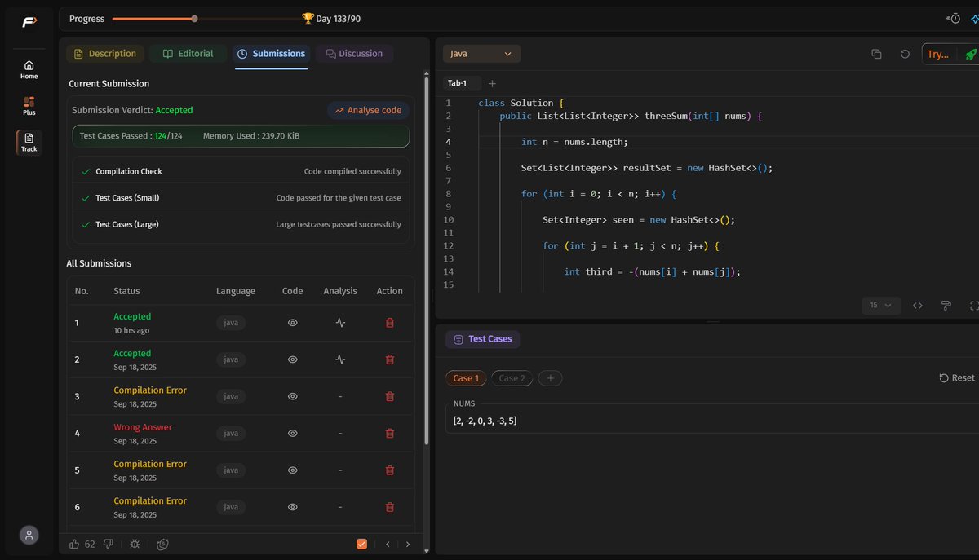View the code of submission 2
979x560 pixels.
point(292,359)
